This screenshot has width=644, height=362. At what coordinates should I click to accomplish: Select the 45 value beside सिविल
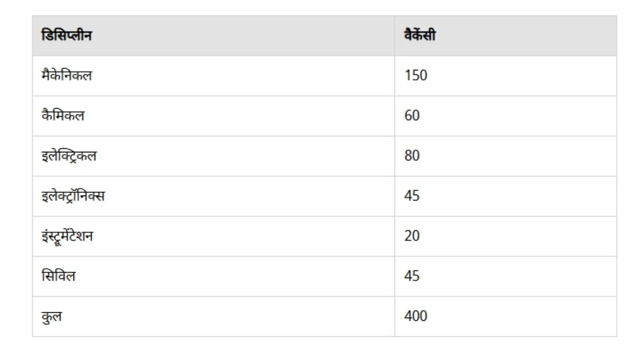click(412, 277)
